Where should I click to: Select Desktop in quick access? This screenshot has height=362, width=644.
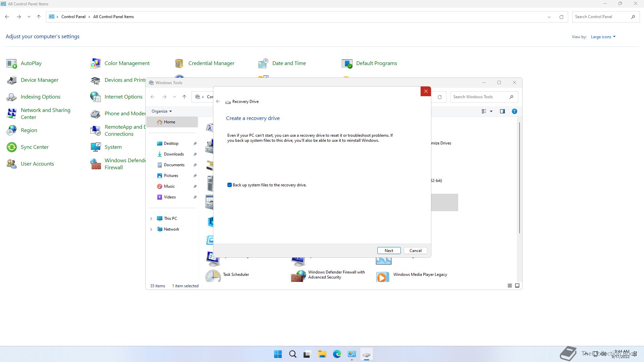point(171,143)
